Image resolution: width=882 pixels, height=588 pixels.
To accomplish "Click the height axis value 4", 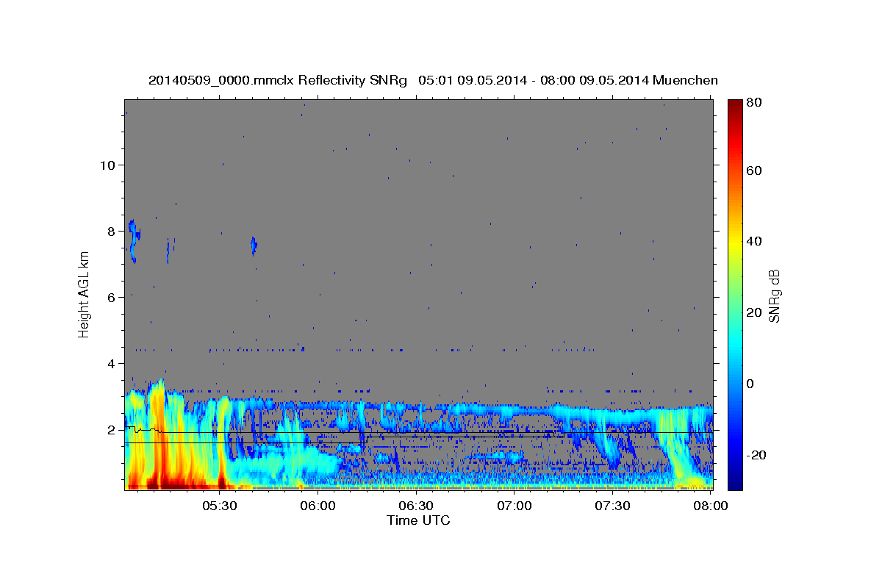I will (x=111, y=363).
